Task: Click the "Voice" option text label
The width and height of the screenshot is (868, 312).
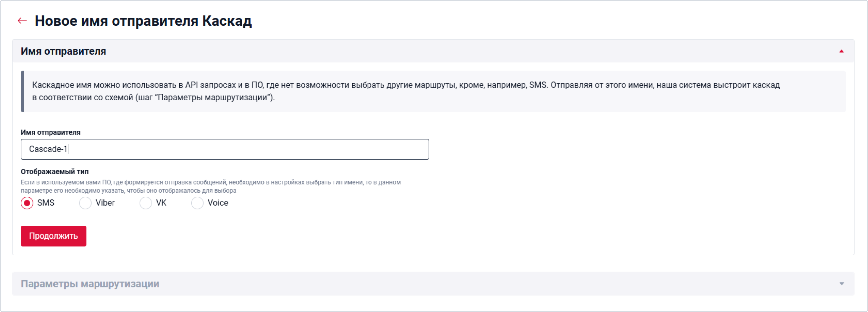Action: [x=218, y=203]
